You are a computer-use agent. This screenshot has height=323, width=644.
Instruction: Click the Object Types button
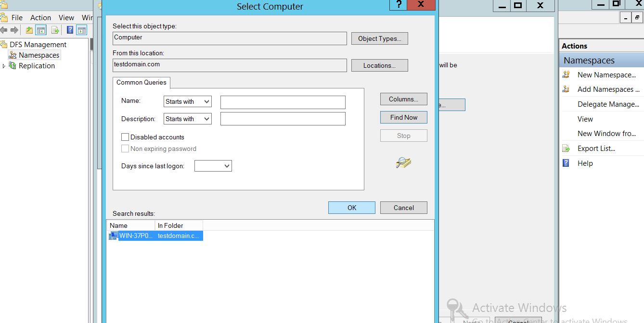click(x=379, y=38)
